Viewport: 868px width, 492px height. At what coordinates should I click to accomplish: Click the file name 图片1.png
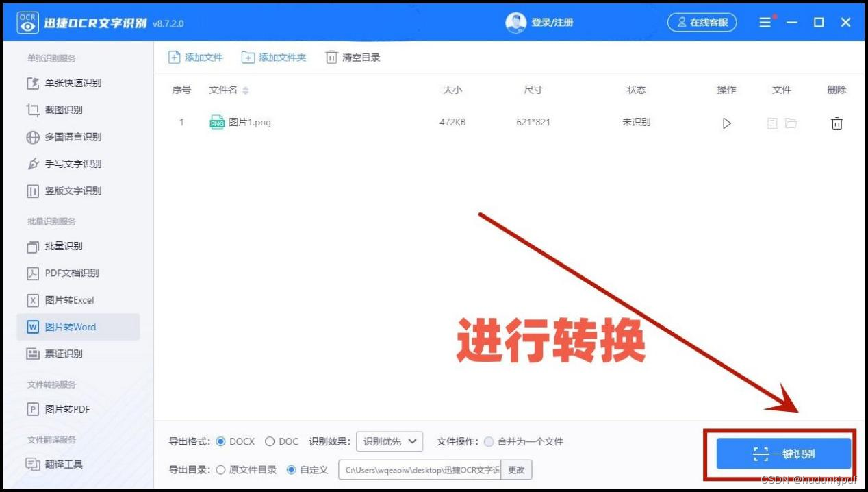click(x=250, y=123)
